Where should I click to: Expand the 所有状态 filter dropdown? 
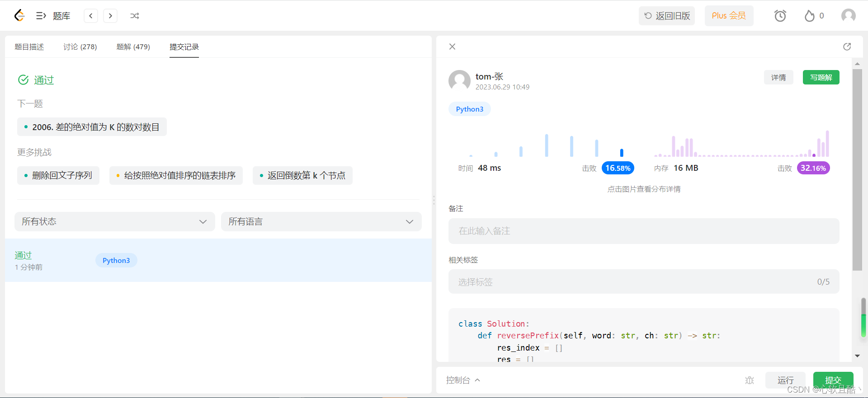click(115, 221)
